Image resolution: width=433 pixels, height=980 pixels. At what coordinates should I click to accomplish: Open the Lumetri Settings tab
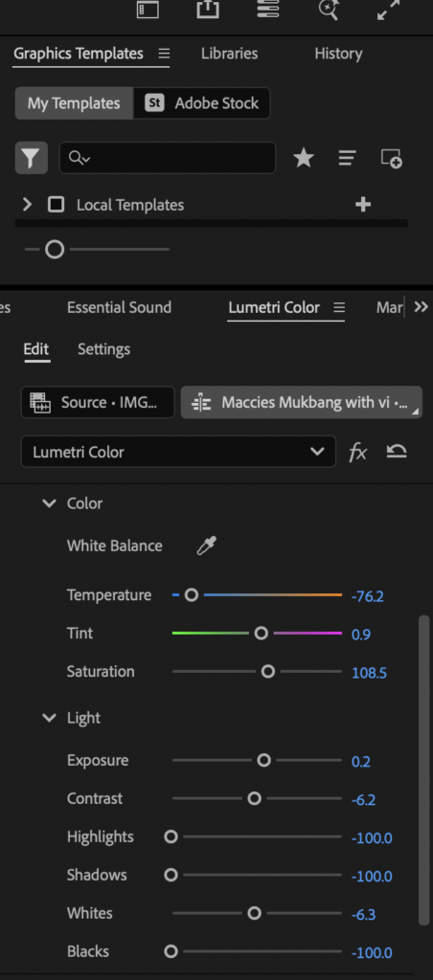pyautogui.click(x=103, y=349)
